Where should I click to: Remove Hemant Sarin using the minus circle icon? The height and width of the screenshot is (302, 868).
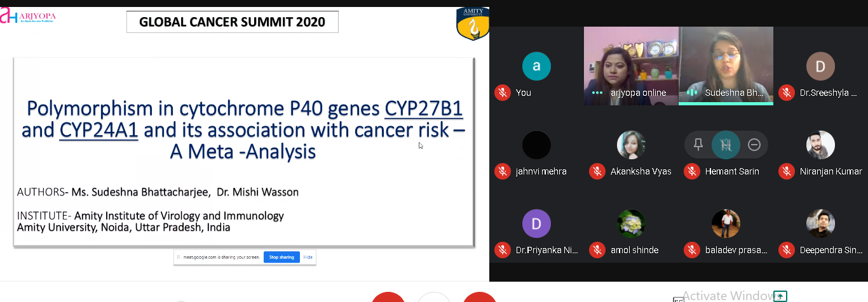(754, 145)
